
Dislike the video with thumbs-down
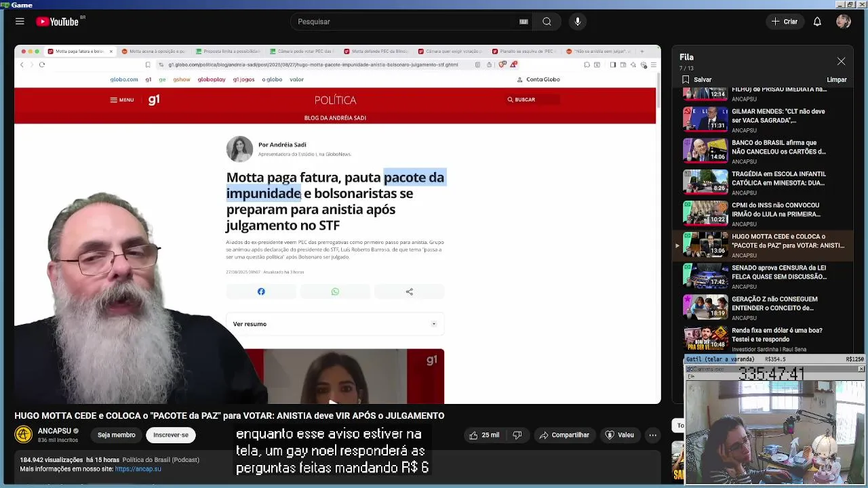517,435
